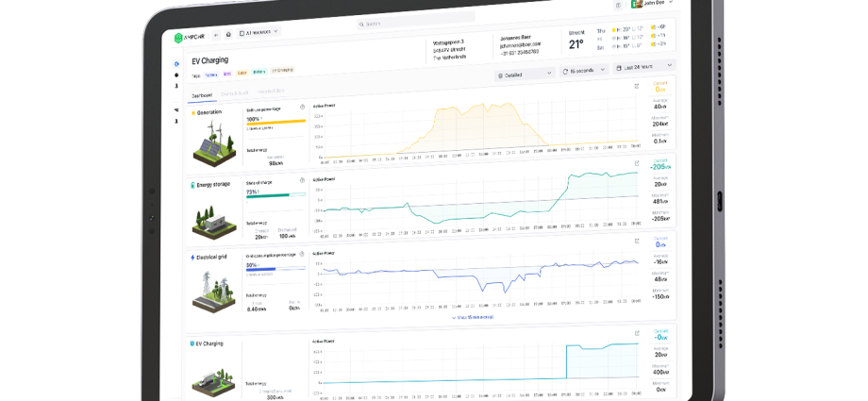The height and width of the screenshot is (401, 868).
Task: Click the show more link below Electrical grid chart
Action: click(472, 317)
